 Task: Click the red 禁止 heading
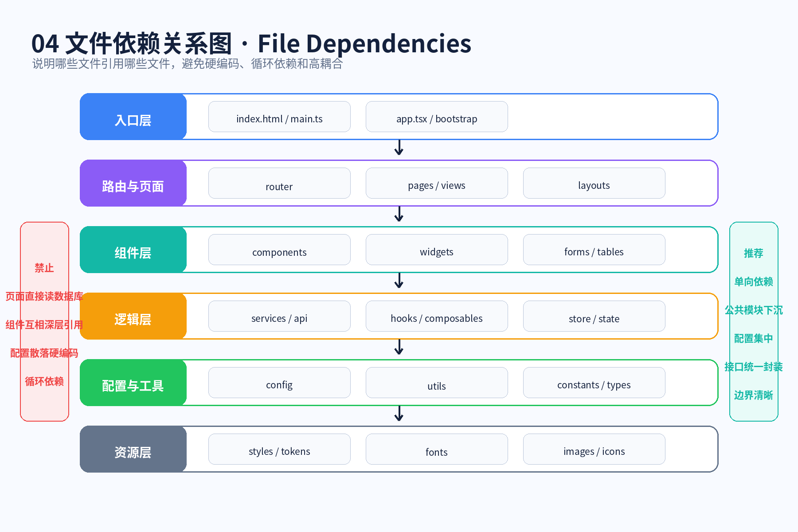click(x=44, y=268)
